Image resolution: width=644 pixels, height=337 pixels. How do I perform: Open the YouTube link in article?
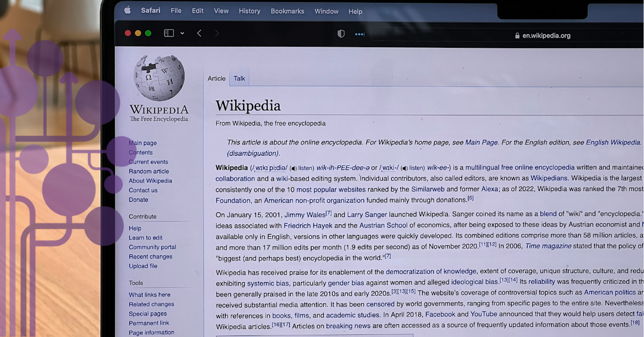tap(484, 314)
